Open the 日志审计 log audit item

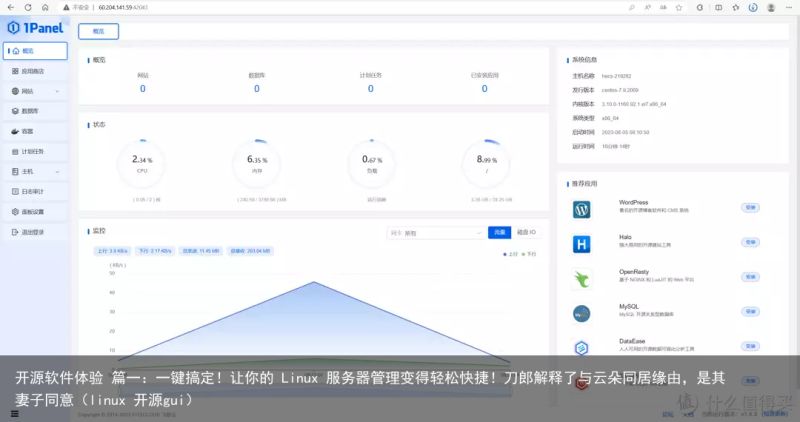pyautogui.click(x=35, y=191)
